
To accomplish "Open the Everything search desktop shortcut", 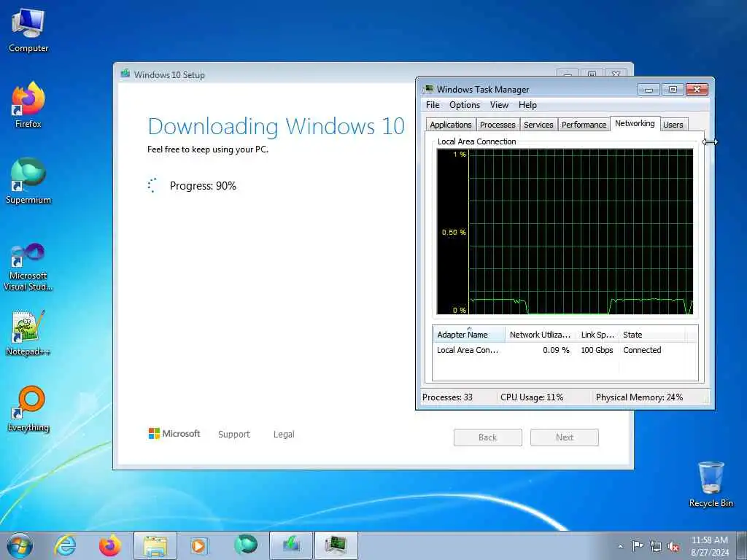I will 28,408.
